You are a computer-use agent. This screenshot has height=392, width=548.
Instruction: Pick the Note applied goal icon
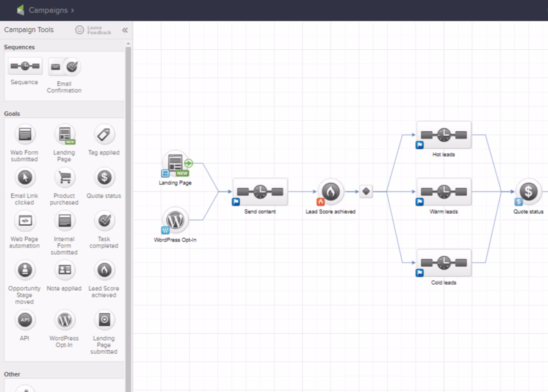point(65,270)
